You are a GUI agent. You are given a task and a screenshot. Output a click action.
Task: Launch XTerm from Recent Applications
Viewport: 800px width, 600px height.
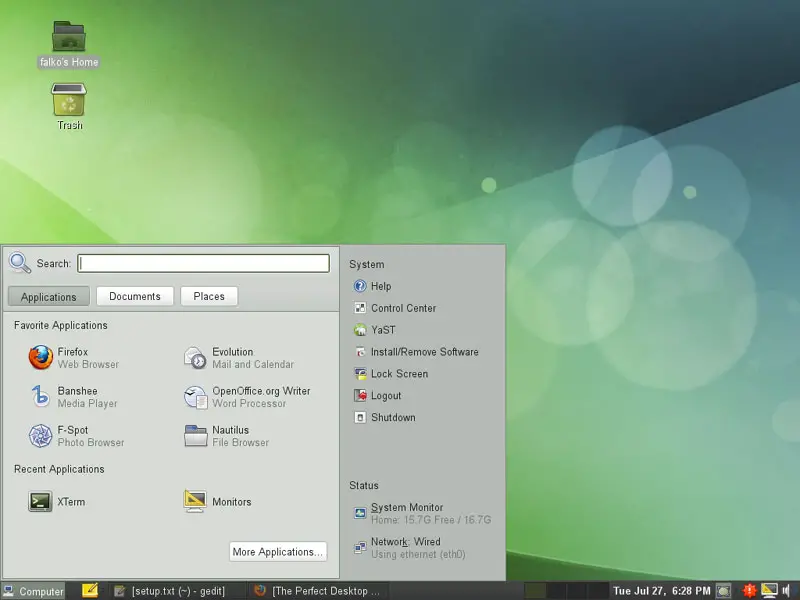(x=57, y=502)
